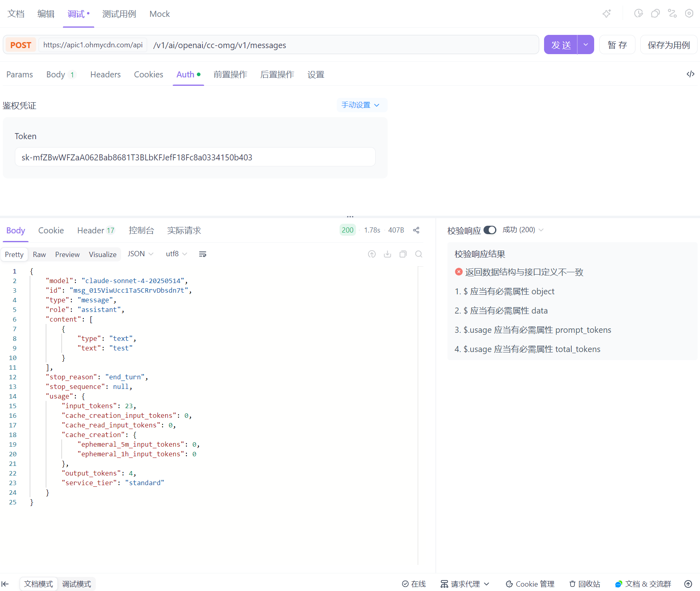Toggle word wrap in response viewer
This screenshot has height=591, width=700.
(202, 254)
